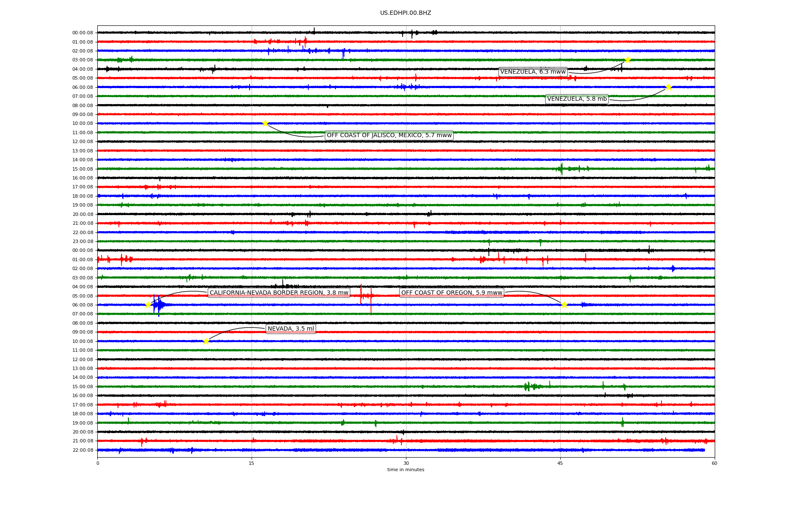Click the 'time in minutes' axis label
The image size is (812, 508).
pos(406,470)
